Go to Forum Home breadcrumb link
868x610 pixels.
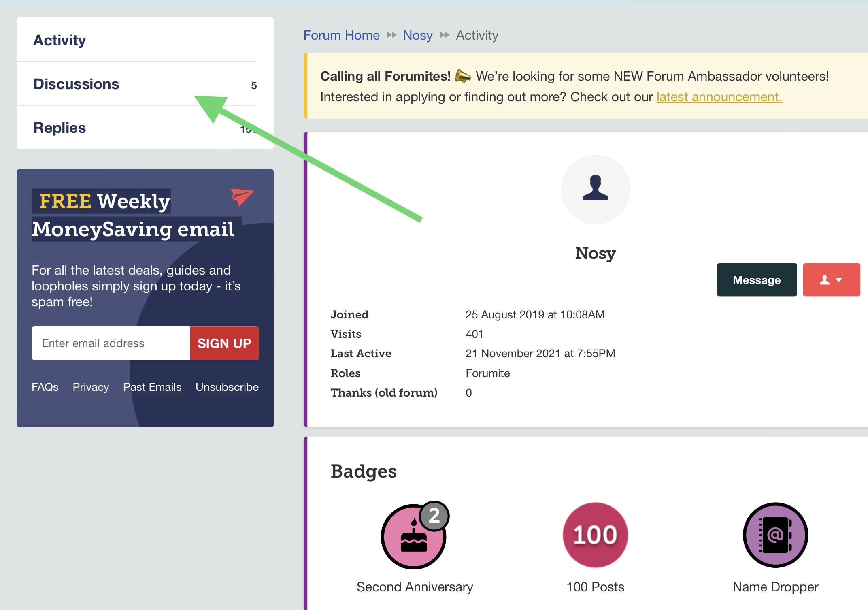click(341, 35)
